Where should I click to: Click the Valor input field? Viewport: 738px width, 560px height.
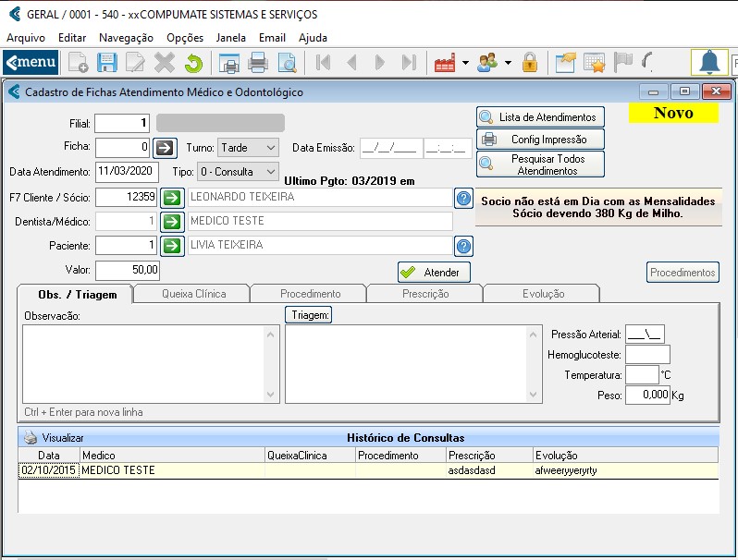click(x=128, y=270)
